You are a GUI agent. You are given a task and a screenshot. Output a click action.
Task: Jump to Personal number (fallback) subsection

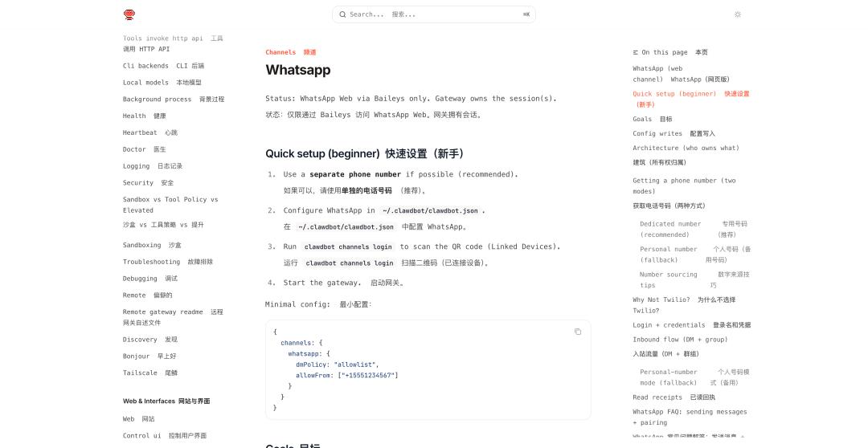point(695,255)
